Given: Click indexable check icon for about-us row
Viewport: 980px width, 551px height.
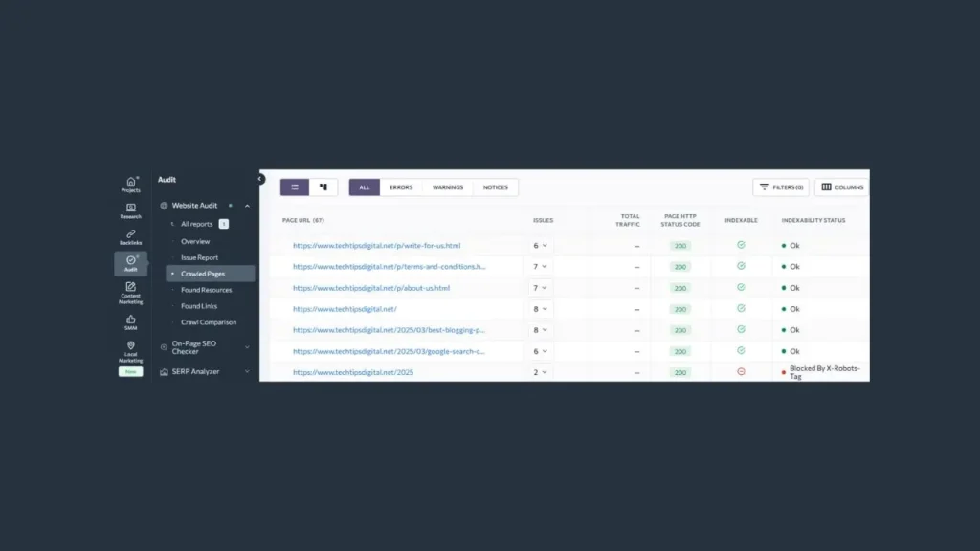Looking at the screenshot, I should 741,287.
